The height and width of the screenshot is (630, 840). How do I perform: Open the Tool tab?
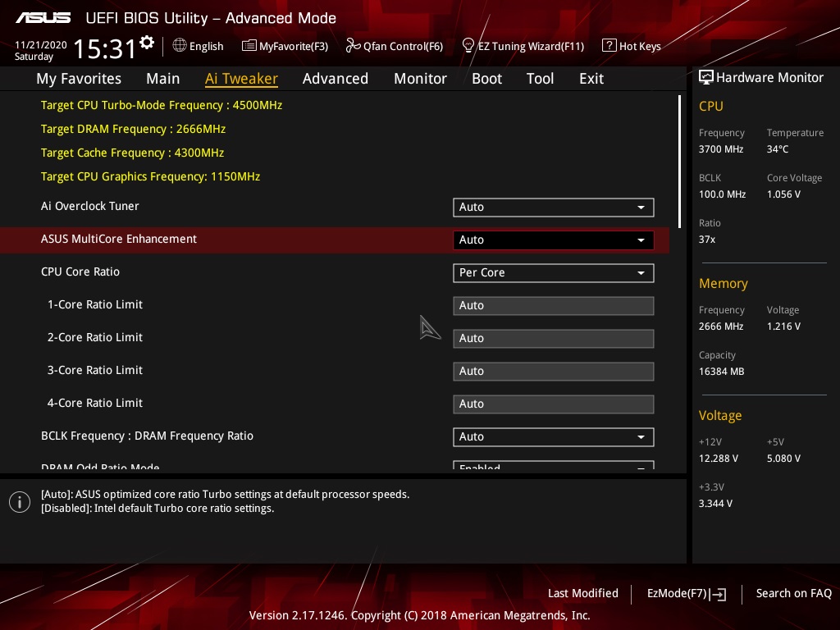coord(540,79)
